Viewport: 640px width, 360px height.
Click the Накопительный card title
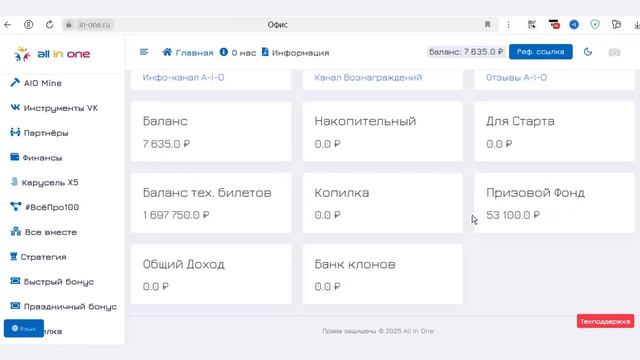tap(365, 121)
